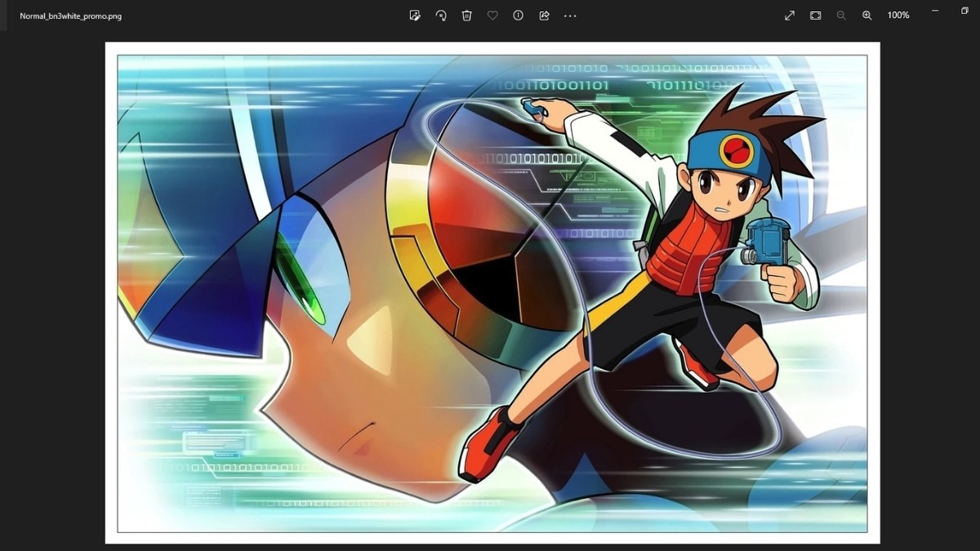Minimize the Photos window
This screenshot has height=551, width=980.
[935, 11]
